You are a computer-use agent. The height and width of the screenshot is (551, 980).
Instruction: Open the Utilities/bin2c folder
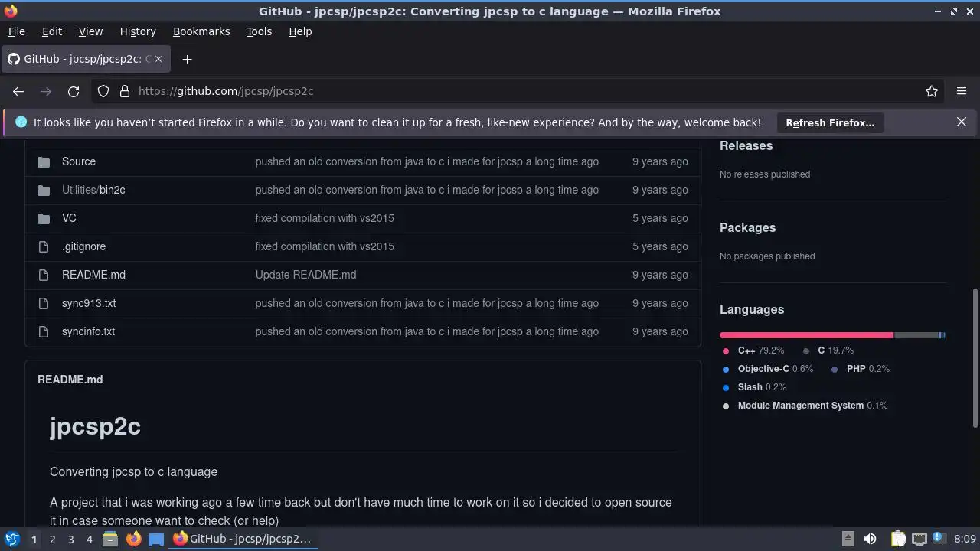coord(93,190)
